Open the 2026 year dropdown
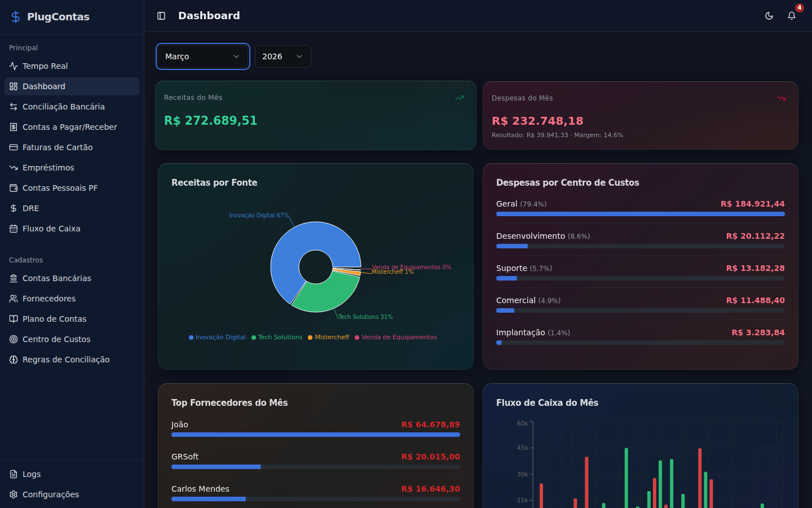Viewport: 812px width, 508px height. pyautogui.click(x=283, y=56)
